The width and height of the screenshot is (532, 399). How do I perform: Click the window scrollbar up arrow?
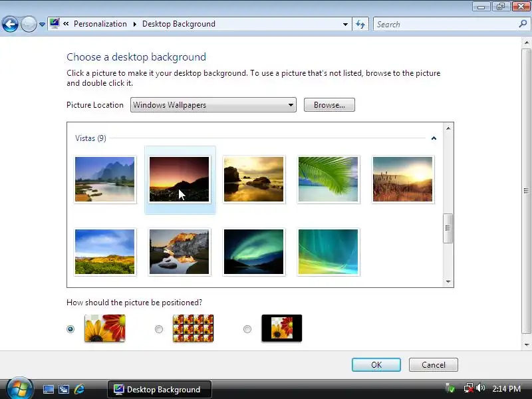click(526, 43)
